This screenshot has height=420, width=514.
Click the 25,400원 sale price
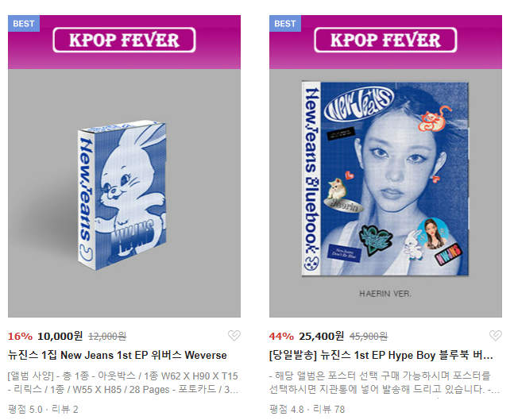[321, 336]
